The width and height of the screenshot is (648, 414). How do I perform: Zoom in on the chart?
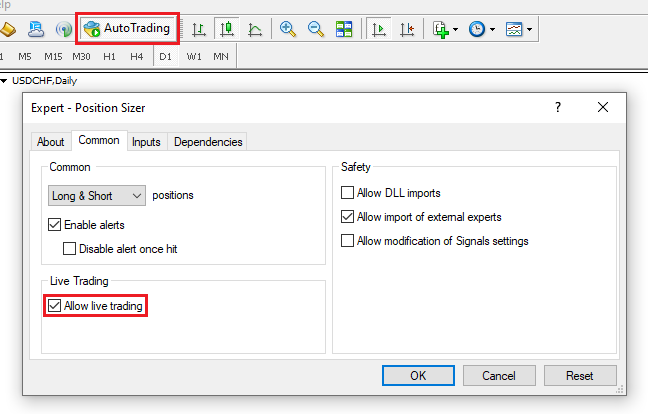[288, 29]
